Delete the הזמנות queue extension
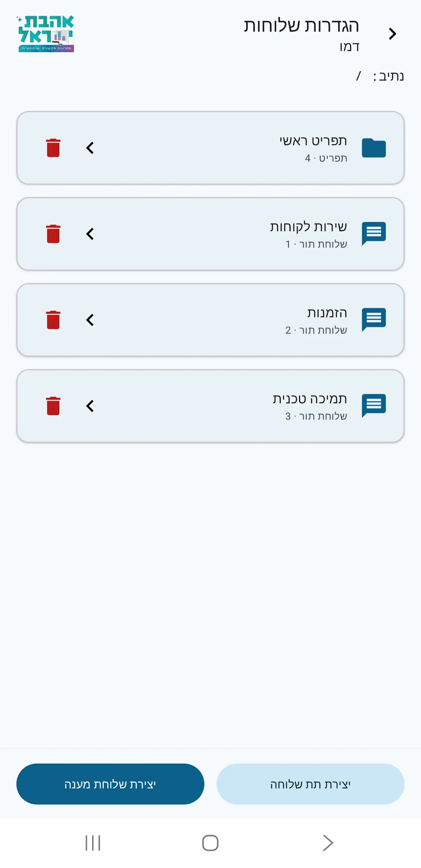 click(53, 320)
